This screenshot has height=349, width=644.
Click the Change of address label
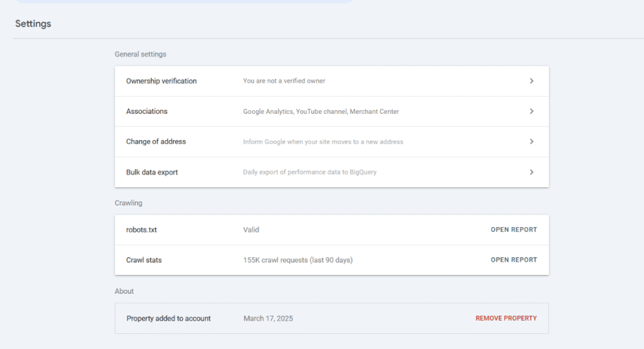[x=156, y=141]
